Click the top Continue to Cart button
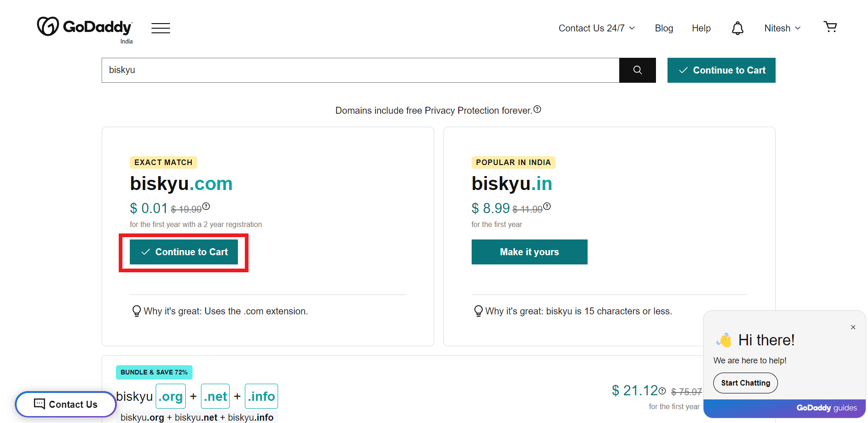The image size is (868, 423). [x=722, y=70]
